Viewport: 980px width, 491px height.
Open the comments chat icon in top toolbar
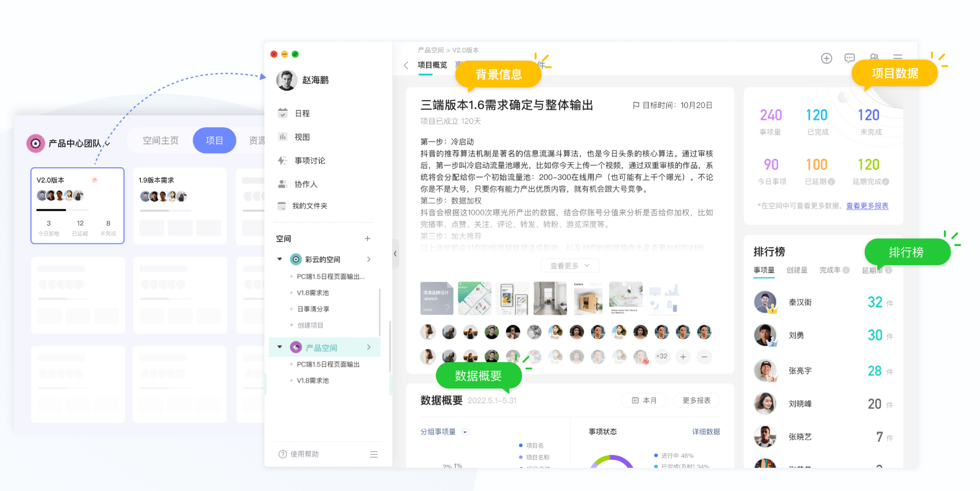[850, 58]
